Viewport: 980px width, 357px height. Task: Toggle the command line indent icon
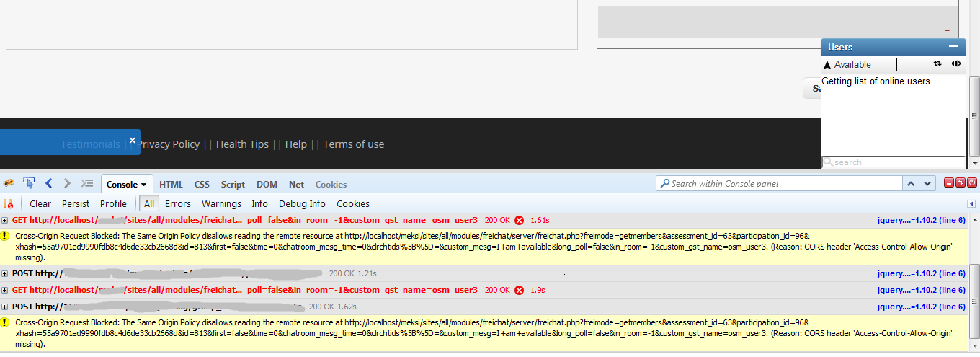point(87,184)
